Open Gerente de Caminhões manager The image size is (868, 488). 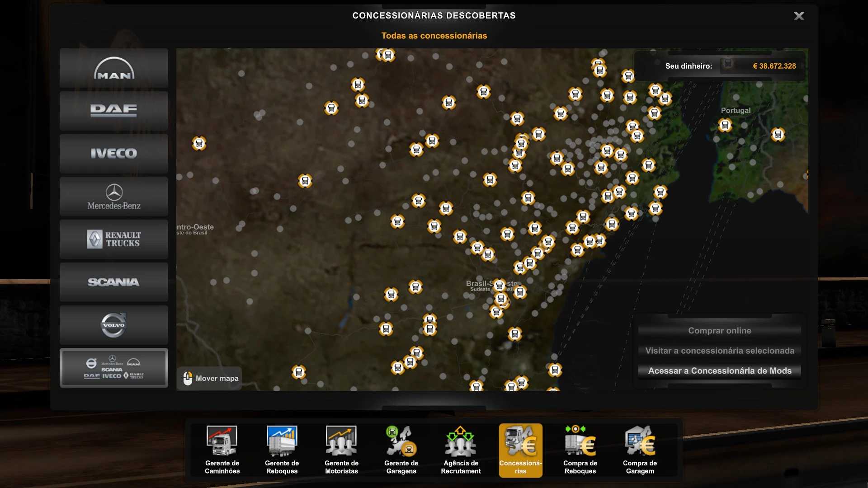point(222,450)
